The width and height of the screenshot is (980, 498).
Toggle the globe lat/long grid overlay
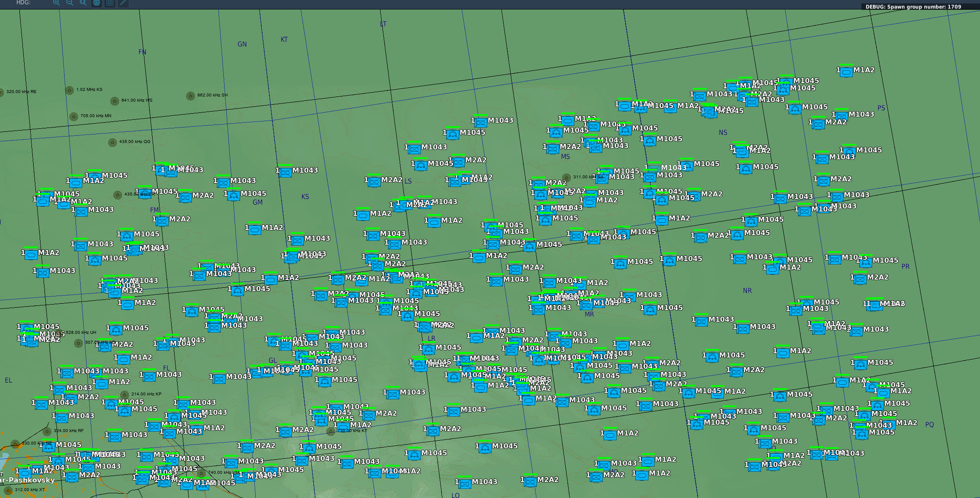97,3
